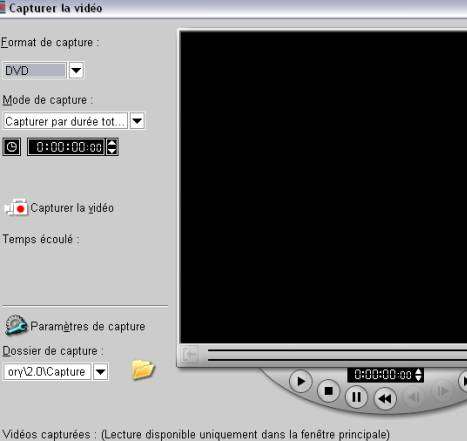Click the Paramètres de capture text link
This screenshot has height=441, width=467.
88,326
